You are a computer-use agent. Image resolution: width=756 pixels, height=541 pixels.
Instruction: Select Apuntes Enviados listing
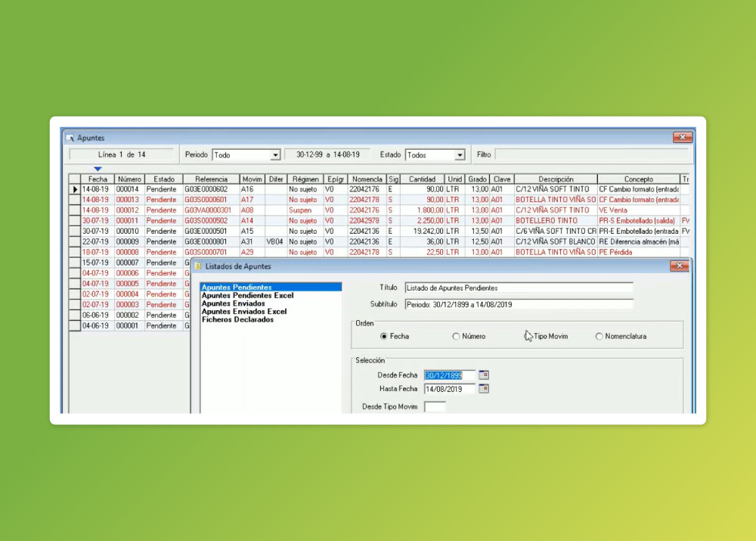coord(234,303)
